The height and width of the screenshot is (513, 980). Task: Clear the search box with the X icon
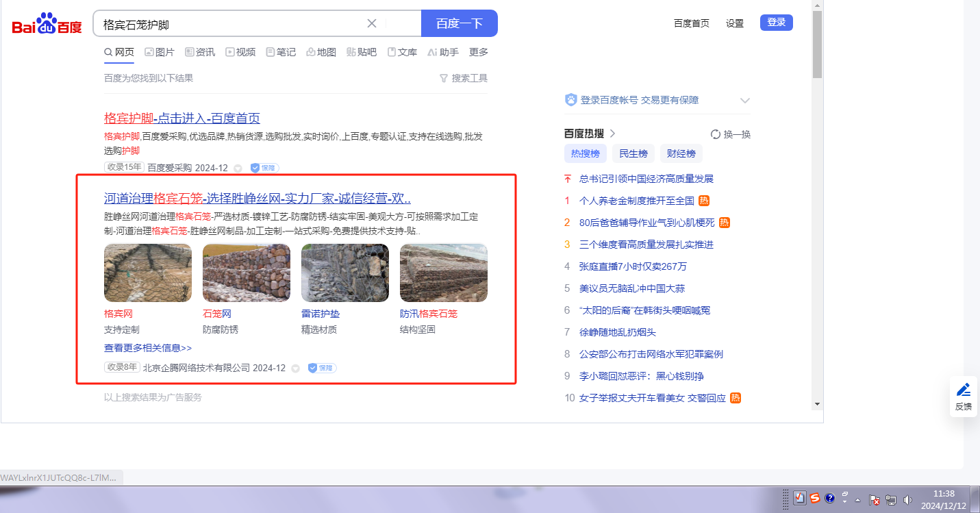click(x=372, y=23)
